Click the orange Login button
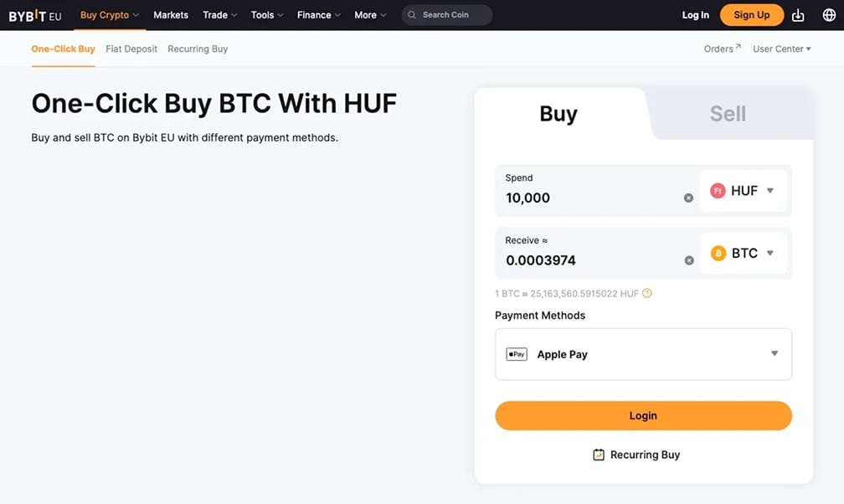844x504 pixels. pos(643,416)
